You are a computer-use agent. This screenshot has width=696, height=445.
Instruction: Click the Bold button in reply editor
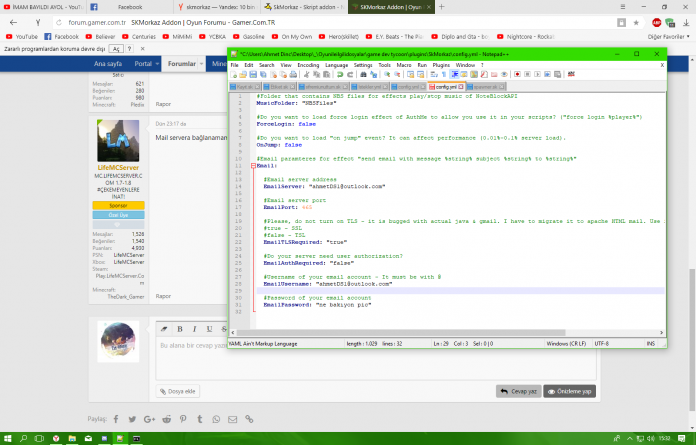[180, 329]
